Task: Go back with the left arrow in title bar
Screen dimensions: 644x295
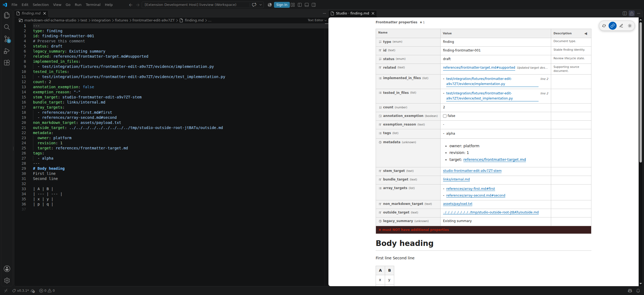Action: pos(131,5)
